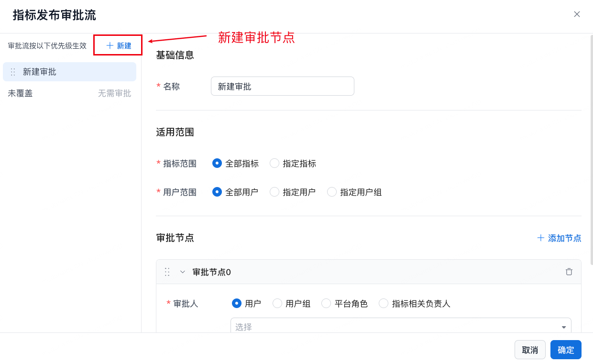Collapse the 审批节点0 section chevron
Screen dimensions: 593x364
[x=182, y=272]
